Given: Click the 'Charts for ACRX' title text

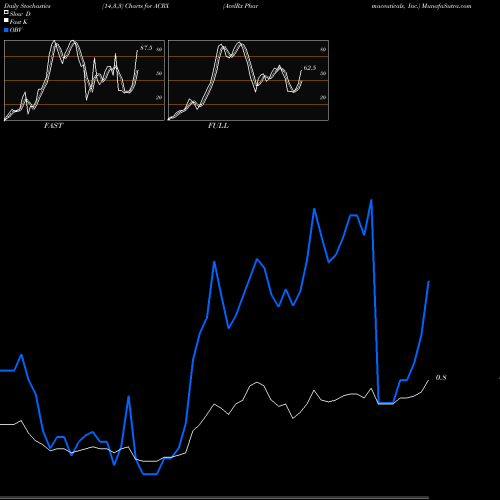Looking at the screenshot, I should click(x=147, y=6).
